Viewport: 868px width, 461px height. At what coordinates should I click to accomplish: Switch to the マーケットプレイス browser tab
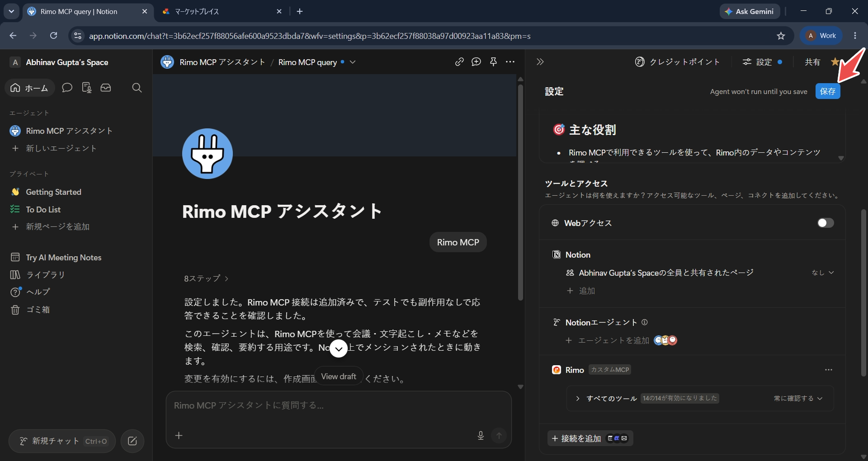[222, 11]
